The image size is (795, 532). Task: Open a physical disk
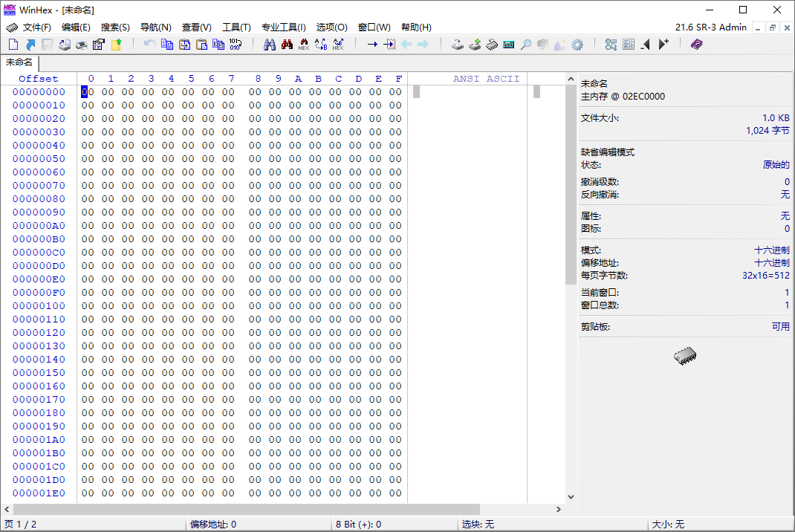(457, 44)
